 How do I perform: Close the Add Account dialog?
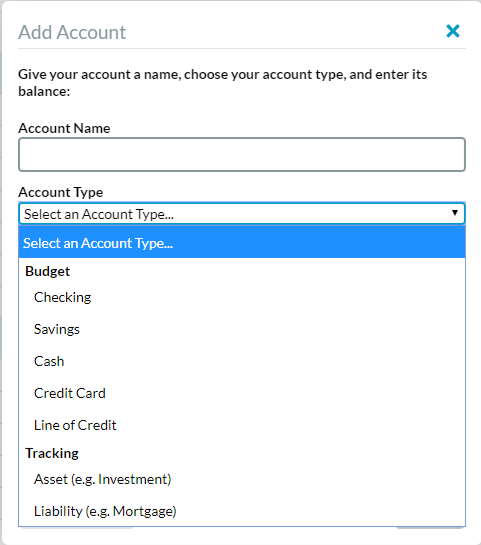(453, 31)
